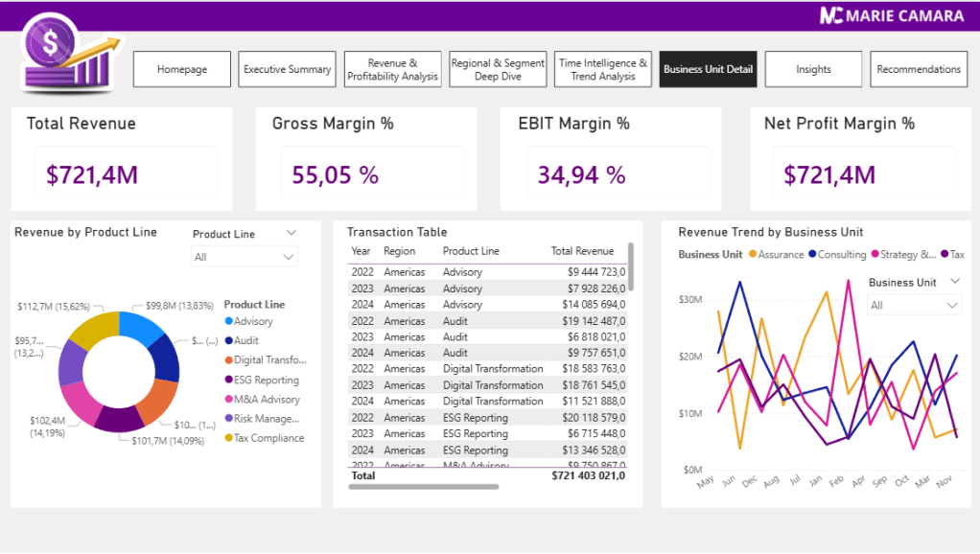The width and height of the screenshot is (980, 554).
Task: Sort table by Total Revenue column header
Action: [x=582, y=251]
